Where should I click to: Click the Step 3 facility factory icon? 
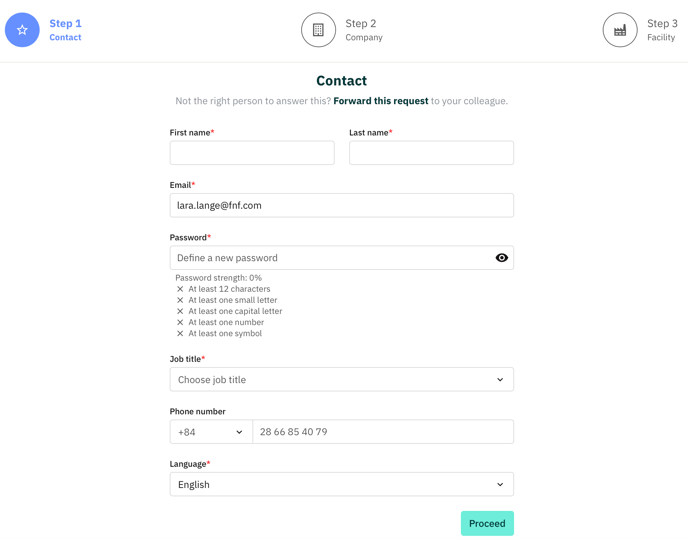coord(620,30)
